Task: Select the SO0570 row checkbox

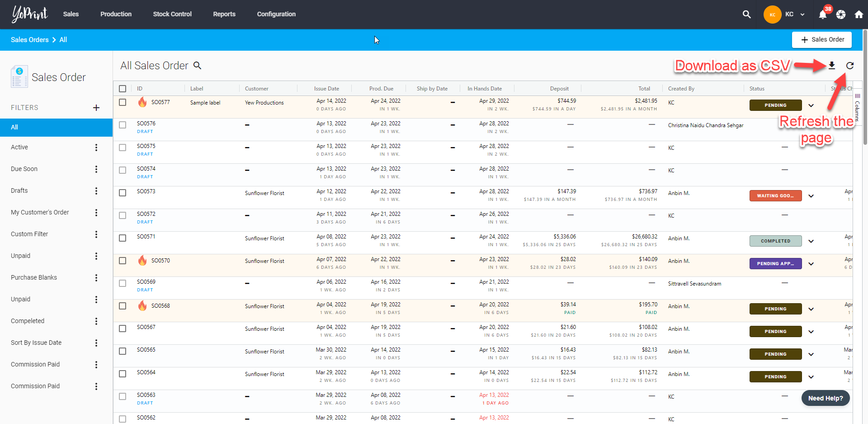Action: (123, 261)
